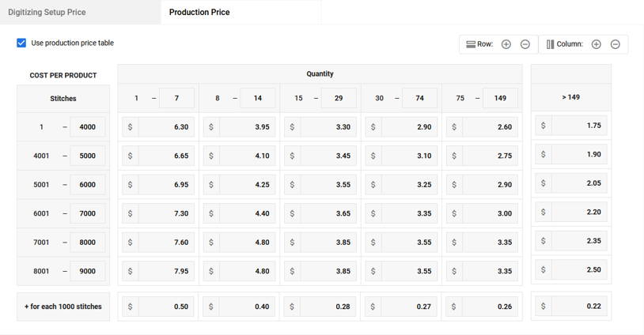Change the quantity limit 7 field
The image size is (644, 335).
point(176,98)
